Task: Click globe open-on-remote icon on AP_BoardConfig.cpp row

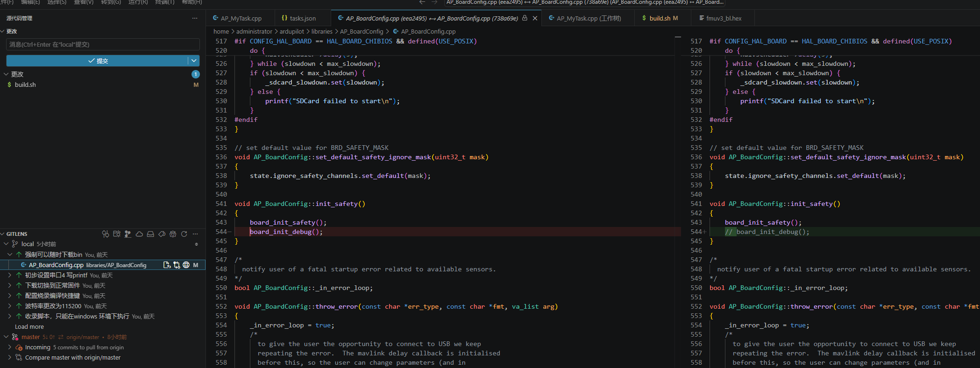Action: tap(186, 265)
